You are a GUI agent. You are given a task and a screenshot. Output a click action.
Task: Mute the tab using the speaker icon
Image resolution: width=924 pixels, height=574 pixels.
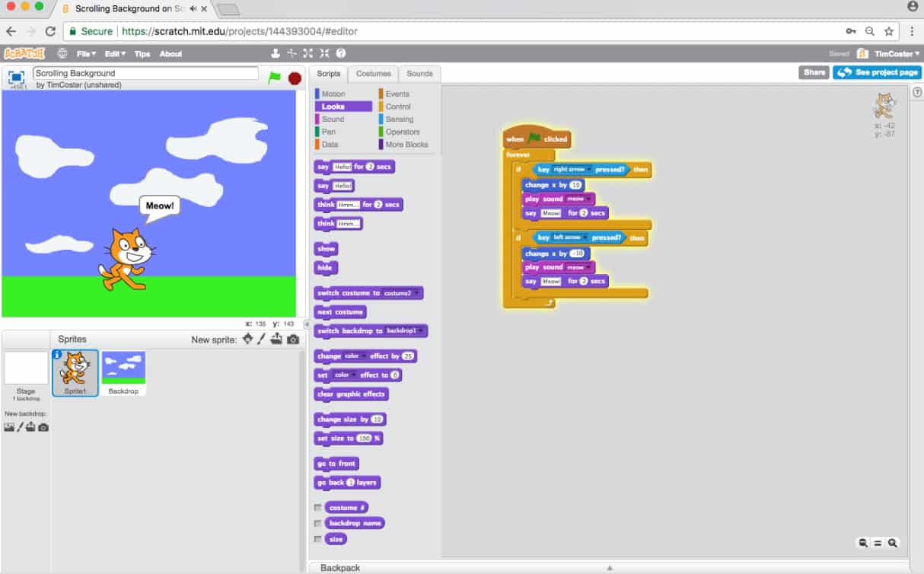coord(193,9)
